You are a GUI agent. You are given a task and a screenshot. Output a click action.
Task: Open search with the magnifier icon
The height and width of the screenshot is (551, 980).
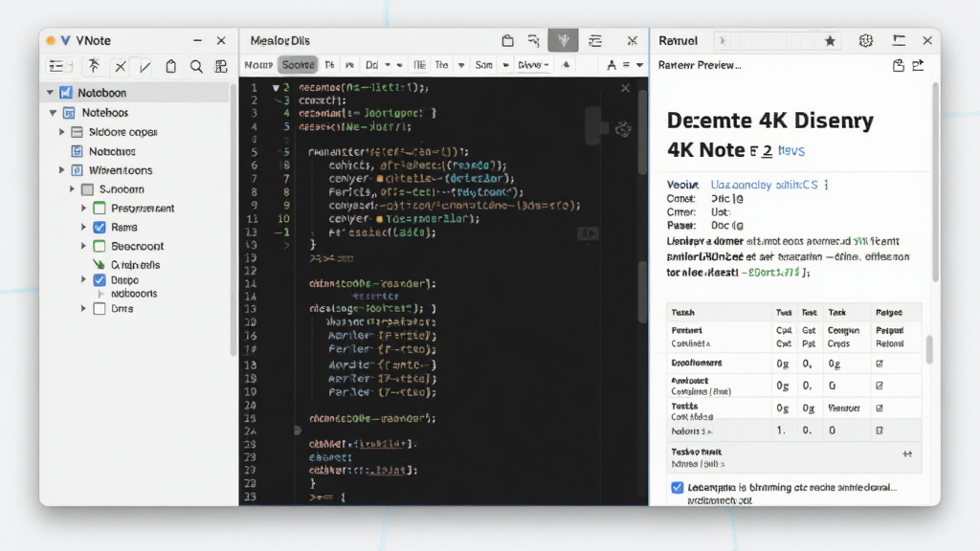tap(196, 66)
